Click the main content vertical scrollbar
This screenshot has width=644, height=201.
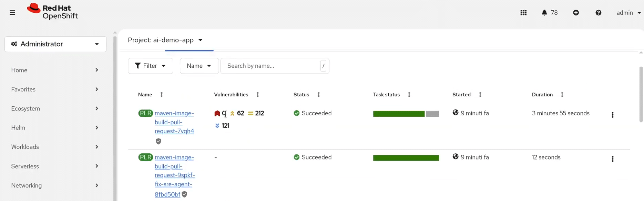(x=641, y=94)
